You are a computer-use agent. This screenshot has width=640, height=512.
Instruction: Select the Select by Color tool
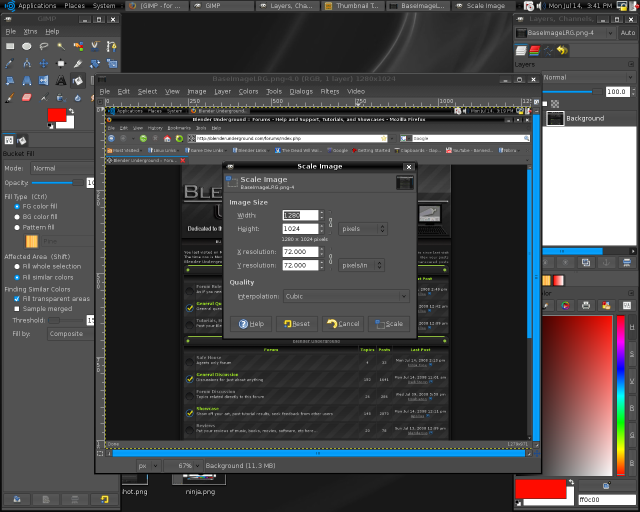[x=78, y=46]
